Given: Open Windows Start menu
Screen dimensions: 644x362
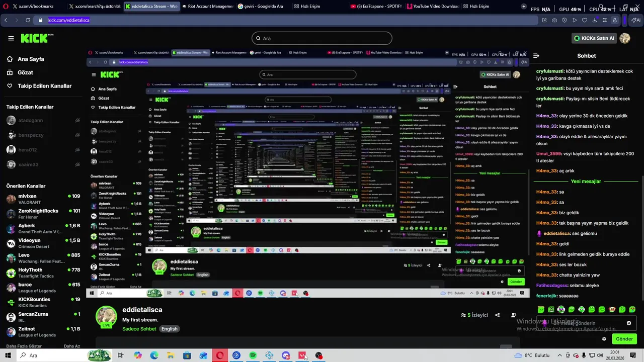Looking at the screenshot, I should pyautogui.click(x=8, y=355).
